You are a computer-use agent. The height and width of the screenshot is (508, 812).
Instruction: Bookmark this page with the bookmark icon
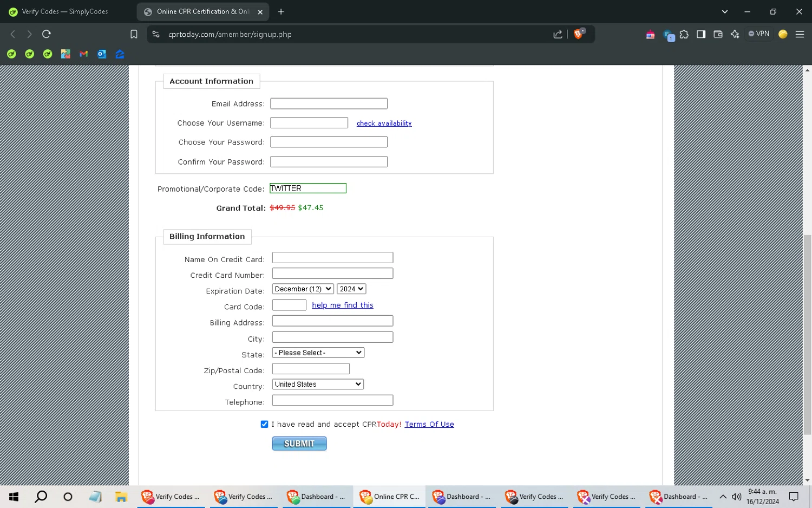pos(134,34)
